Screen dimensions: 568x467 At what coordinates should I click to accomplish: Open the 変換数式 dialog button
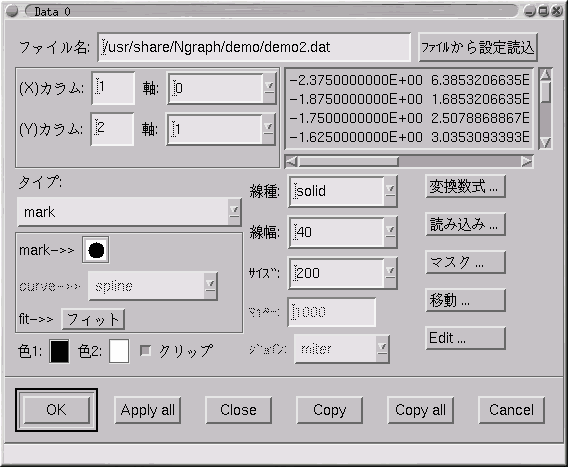(465, 186)
